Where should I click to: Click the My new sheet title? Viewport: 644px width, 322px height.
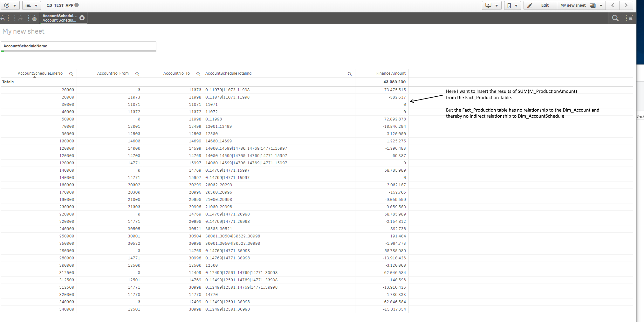pos(24,31)
